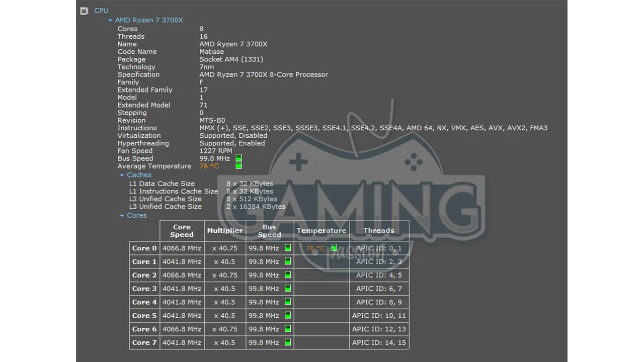Click Core 3 bus speed green indicator
The image size is (644, 362).
288,289
